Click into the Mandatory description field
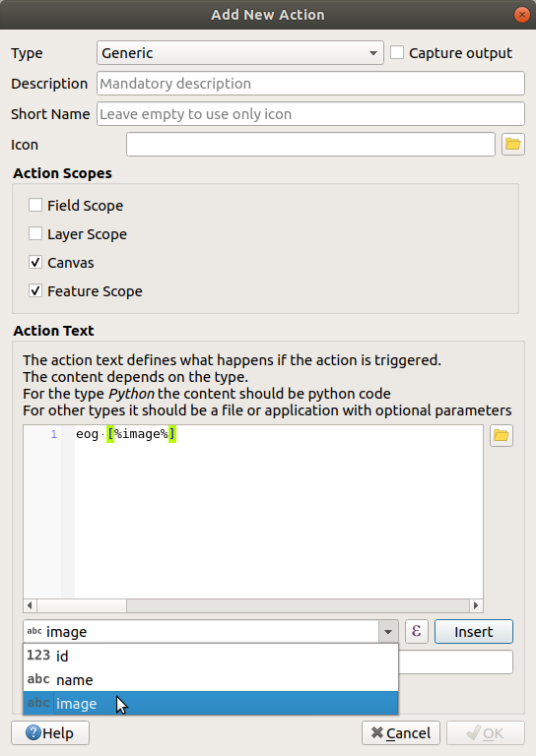The height and width of the screenshot is (756, 536). coord(310,84)
